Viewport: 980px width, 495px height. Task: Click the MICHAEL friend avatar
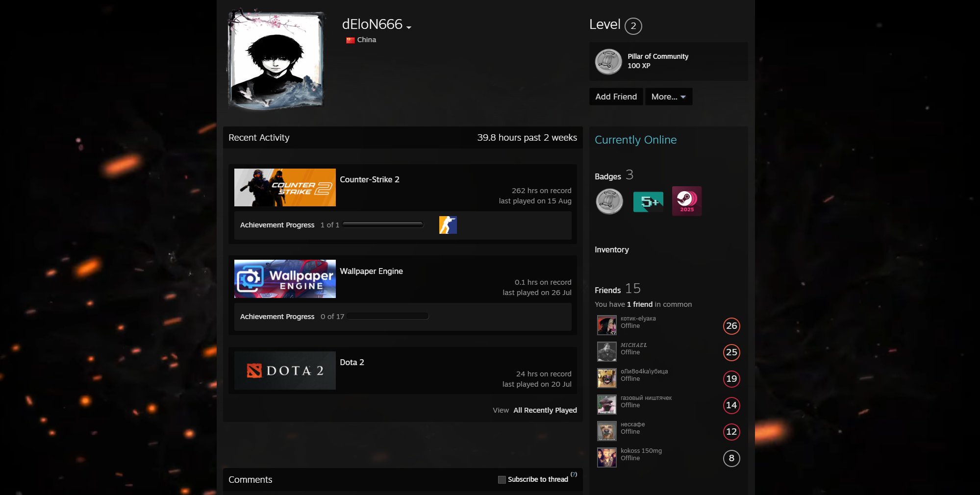pyautogui.click(x=607, y=352)
